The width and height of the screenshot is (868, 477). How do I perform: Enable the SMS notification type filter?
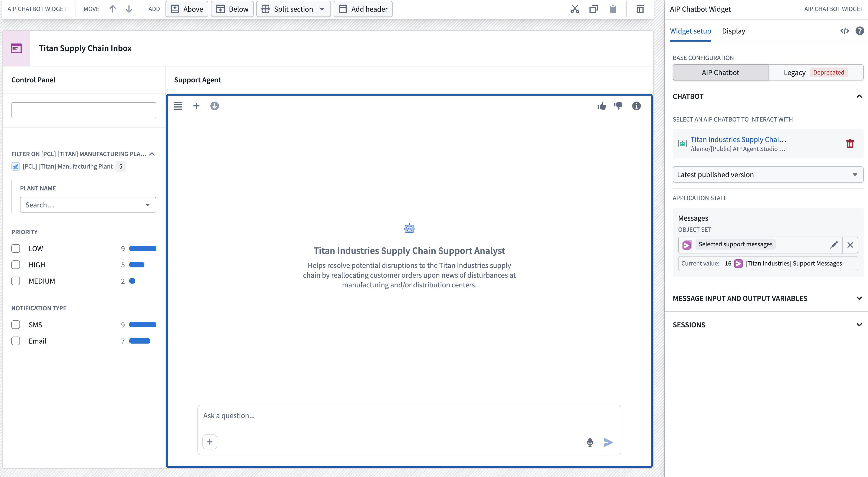[15, 324]
